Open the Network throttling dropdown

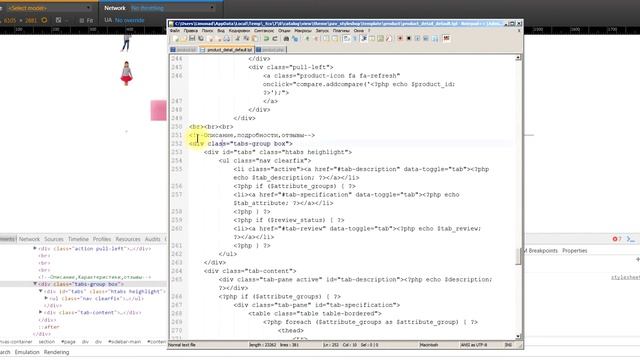[172, 8]
